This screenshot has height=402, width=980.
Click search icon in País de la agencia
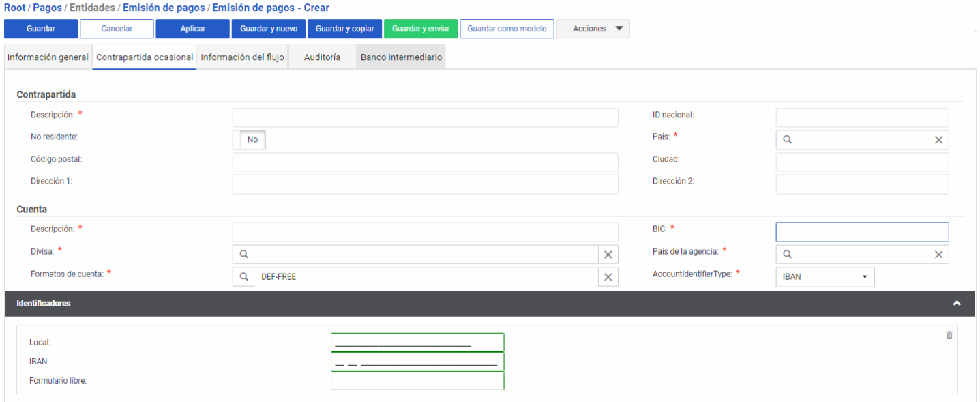click(787, 255)
